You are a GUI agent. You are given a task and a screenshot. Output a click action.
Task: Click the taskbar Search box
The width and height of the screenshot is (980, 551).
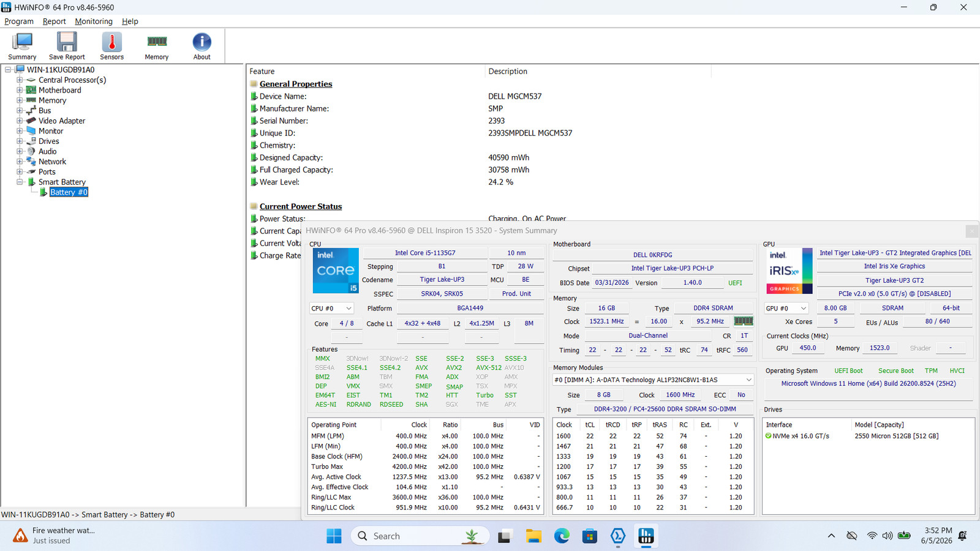click(x=420, y=536)
